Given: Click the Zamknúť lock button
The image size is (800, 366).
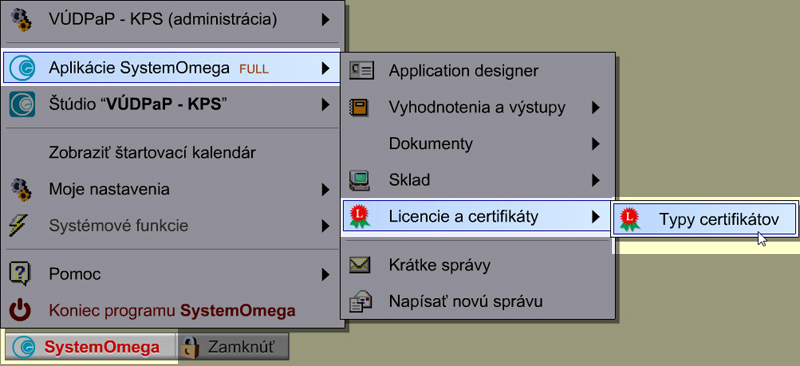Looking at the screenshot, I should (x=233, y=347).
